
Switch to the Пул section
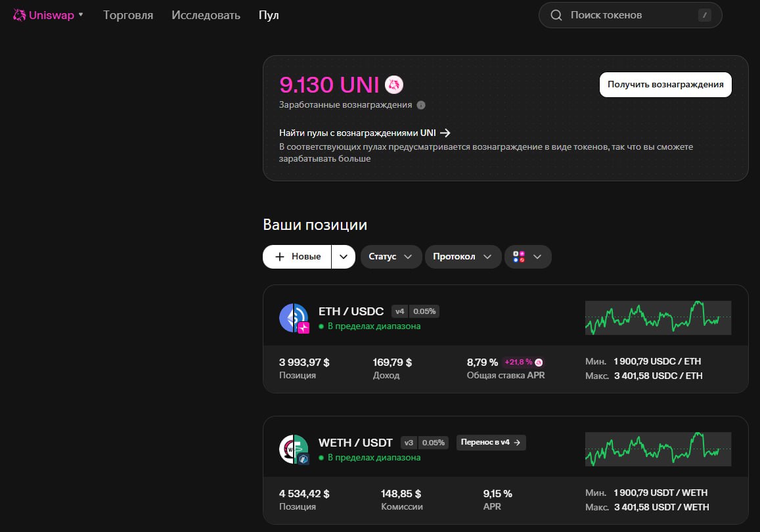[269, 15]
